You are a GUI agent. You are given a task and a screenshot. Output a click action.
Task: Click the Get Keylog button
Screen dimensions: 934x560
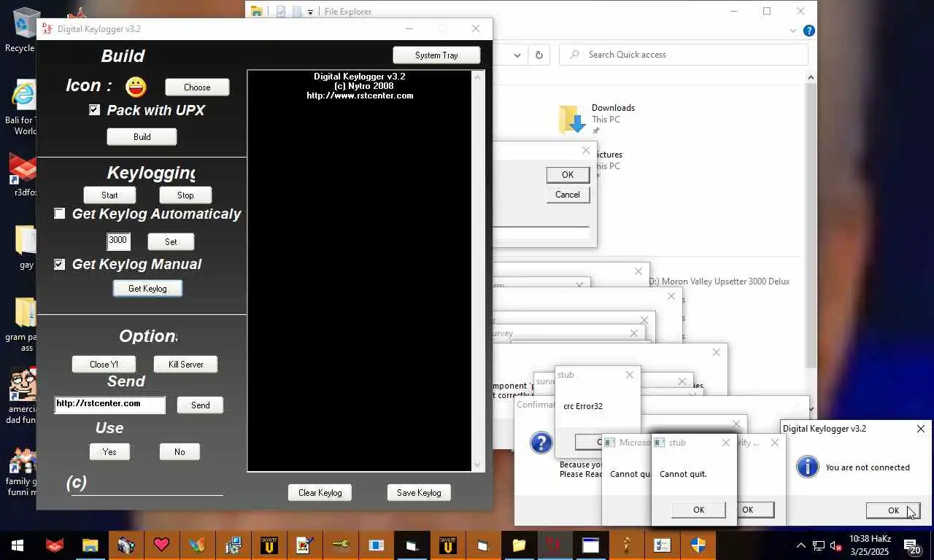click(147, 289)
